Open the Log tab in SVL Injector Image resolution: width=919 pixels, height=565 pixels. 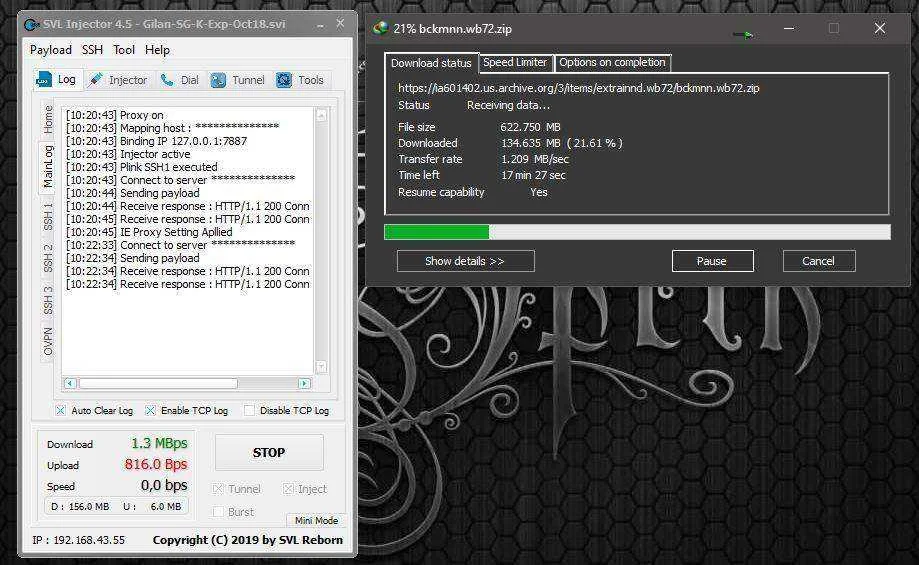[x=56, y=79]
